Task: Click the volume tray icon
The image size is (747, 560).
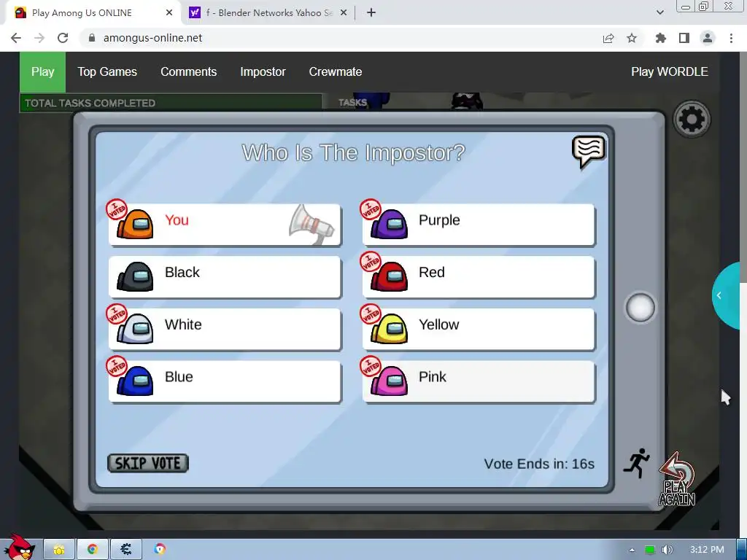Action: point(667,550)
